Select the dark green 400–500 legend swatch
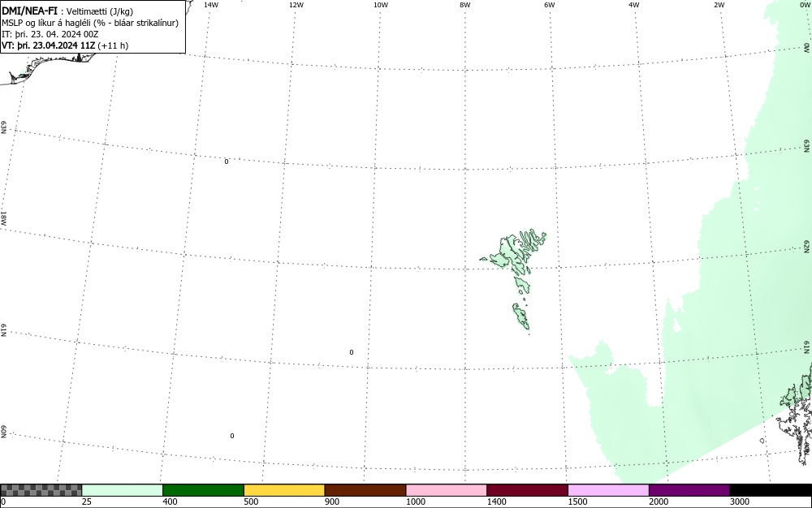This screenshot has width=812, height=508. (203, 490)
